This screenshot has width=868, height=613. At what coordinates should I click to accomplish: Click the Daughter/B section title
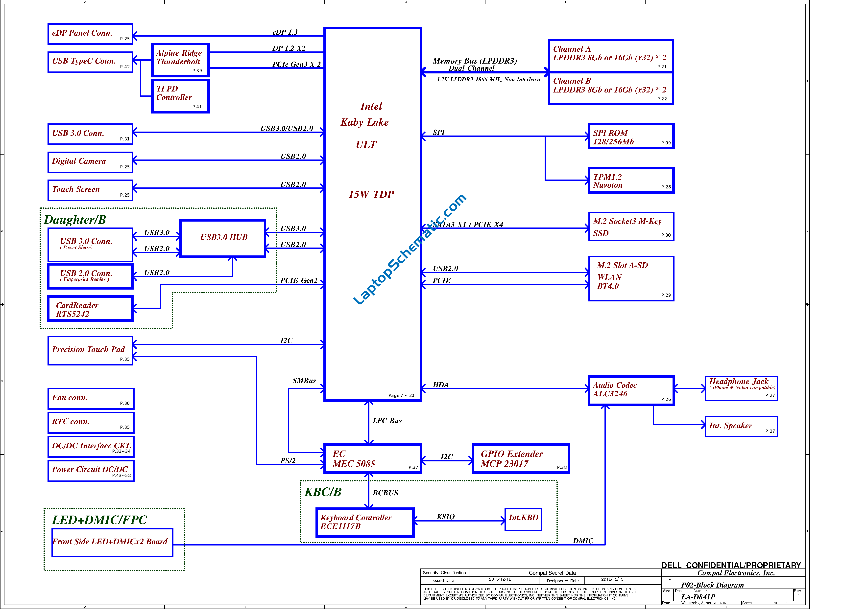[x=75, y=220]
